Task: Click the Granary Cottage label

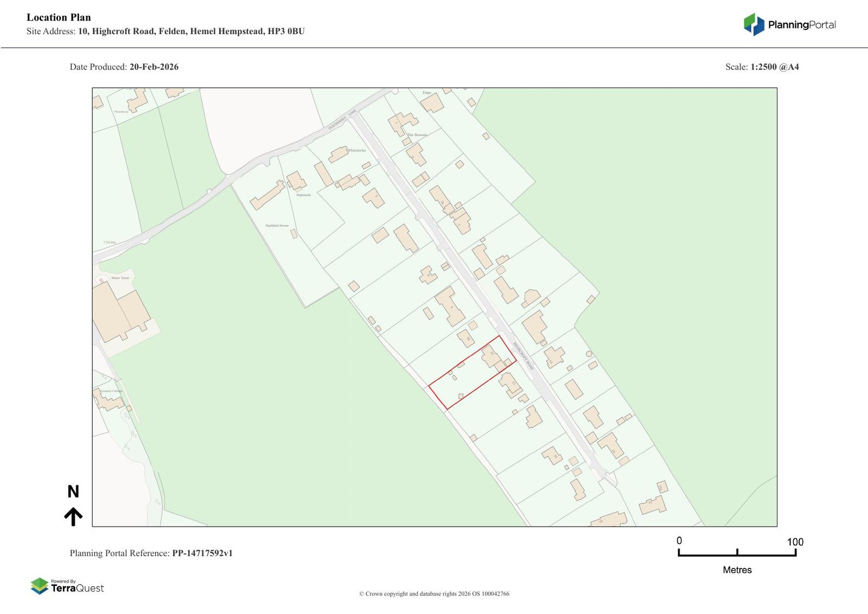Action: point(111,391)
